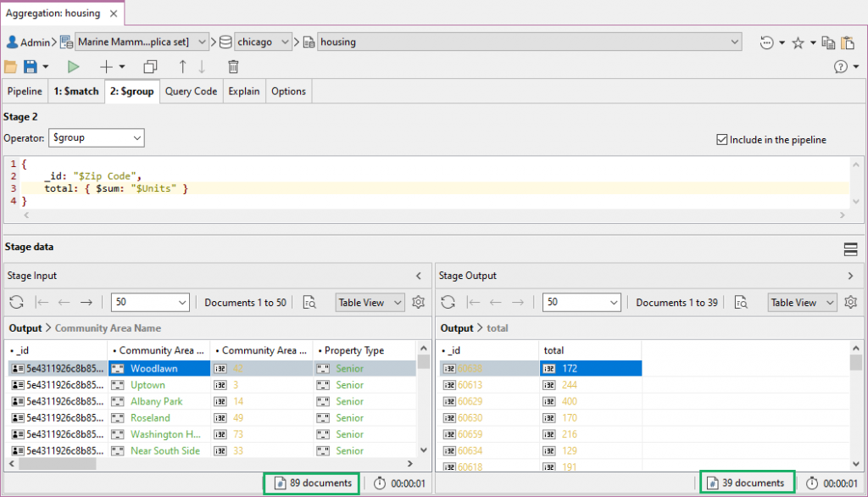This screenshot has height=497, width=868.
Task: Open Stage Input Table View dropdown
Action: (370, 303)
